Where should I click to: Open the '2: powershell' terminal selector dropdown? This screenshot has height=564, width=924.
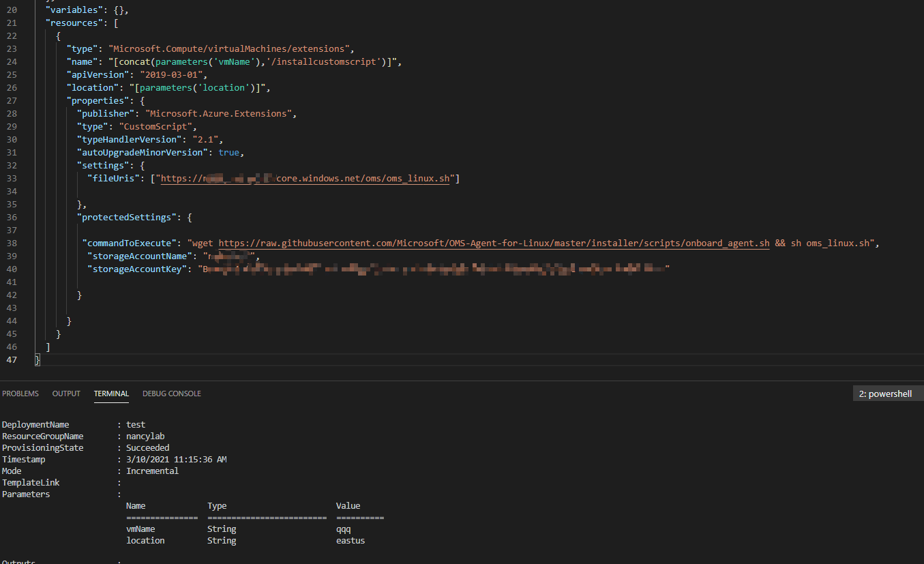[888, 394]
